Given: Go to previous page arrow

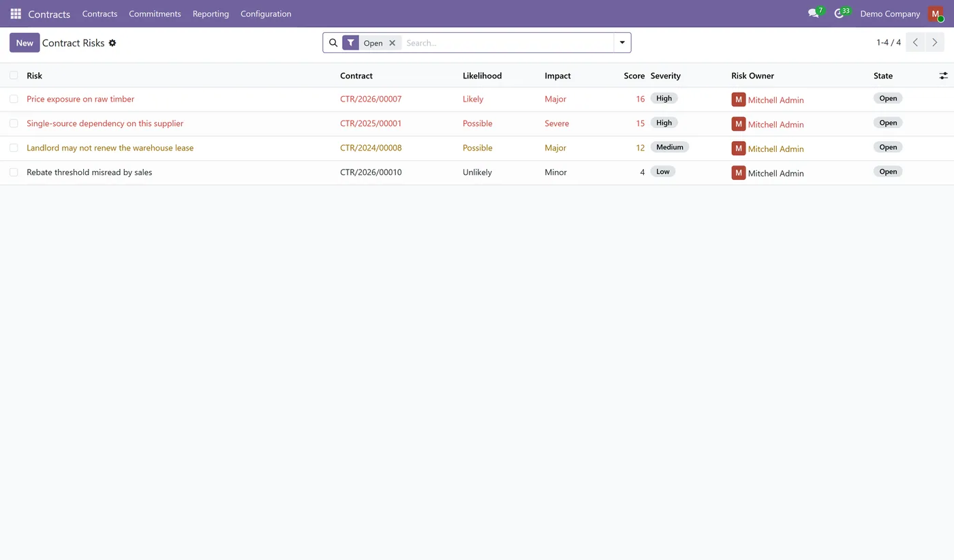Looking at the screenshot, I should 915,42.
